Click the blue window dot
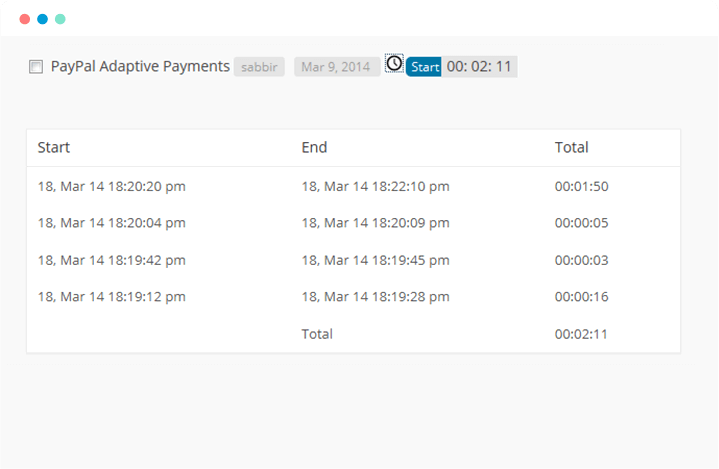This screenshot has width=719, height=469. pyautogui.click(x=43, y=19)
